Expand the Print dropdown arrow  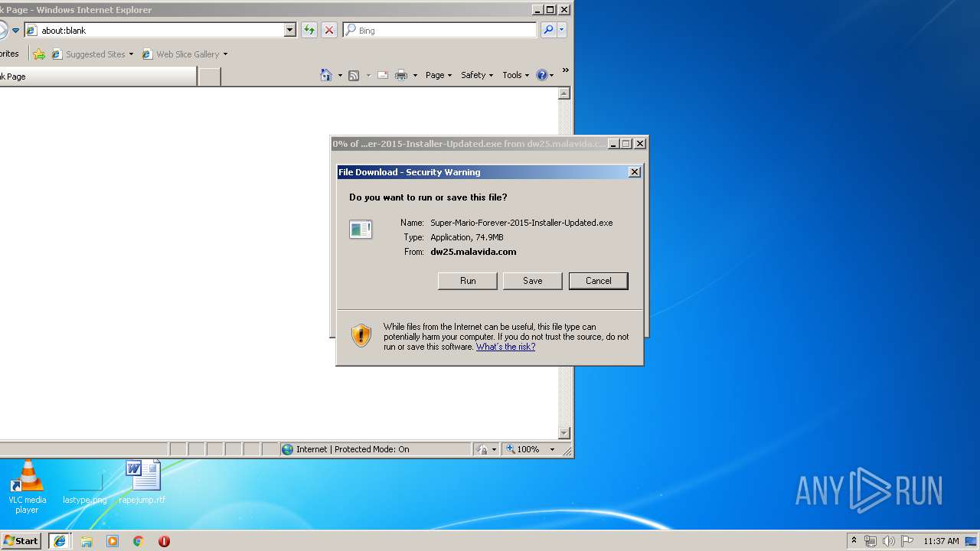pos(415,75)
